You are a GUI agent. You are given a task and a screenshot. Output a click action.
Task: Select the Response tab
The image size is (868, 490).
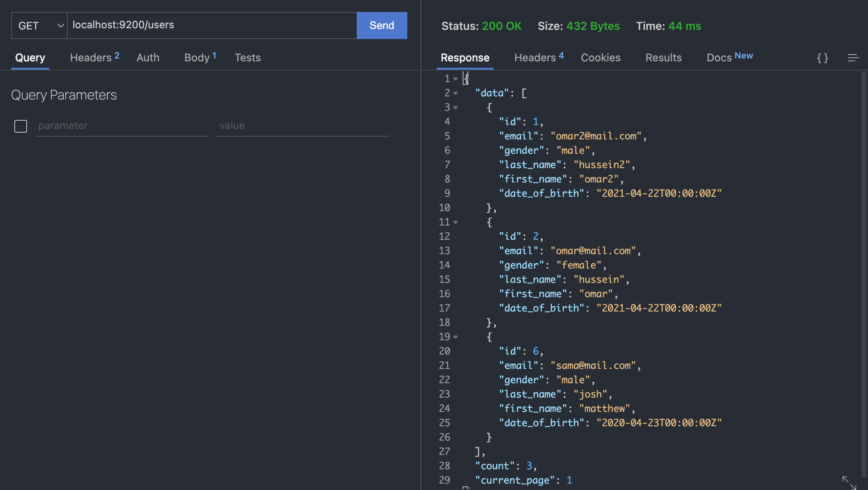(465, 58)
